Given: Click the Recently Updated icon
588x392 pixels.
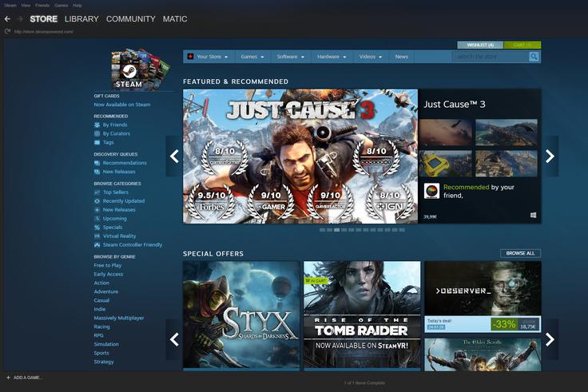Looking at the screenshot, I should tap(97, 201).
